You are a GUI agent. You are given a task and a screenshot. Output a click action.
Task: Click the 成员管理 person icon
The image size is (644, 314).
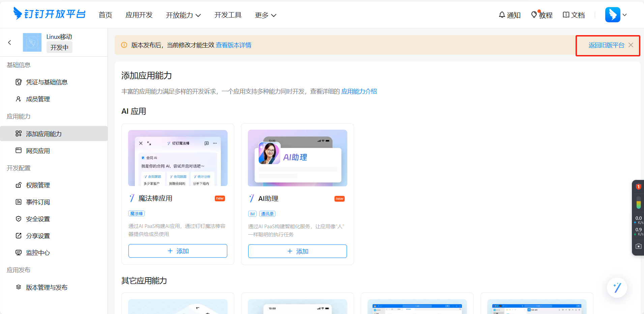[19, 99]
